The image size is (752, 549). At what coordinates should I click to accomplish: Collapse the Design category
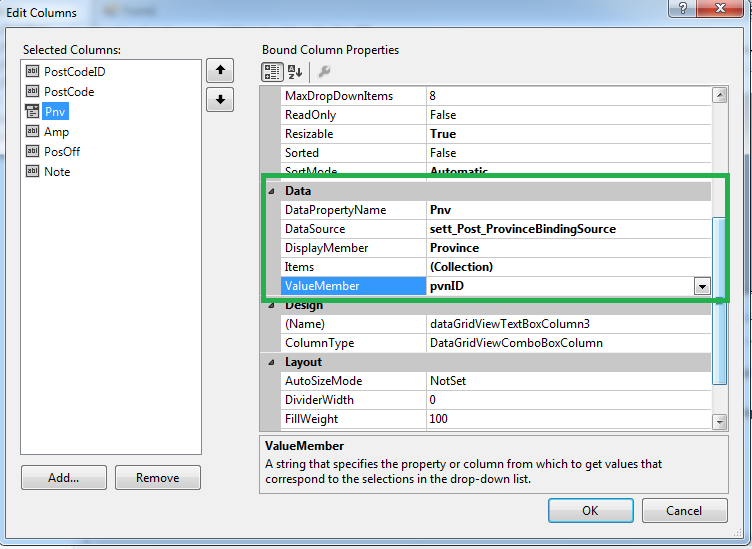(271, 305)
